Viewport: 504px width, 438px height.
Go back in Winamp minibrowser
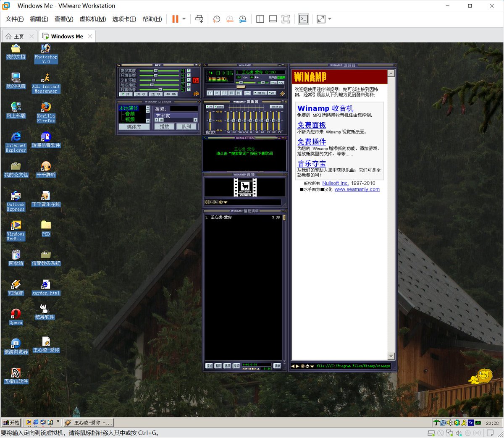(293, 366)
